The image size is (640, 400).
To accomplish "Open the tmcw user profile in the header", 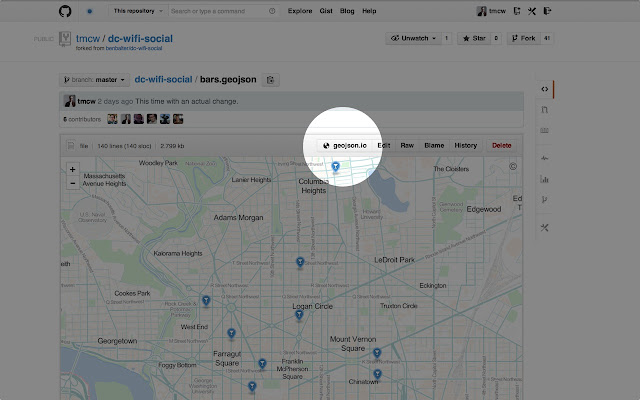I will point(491,11).
